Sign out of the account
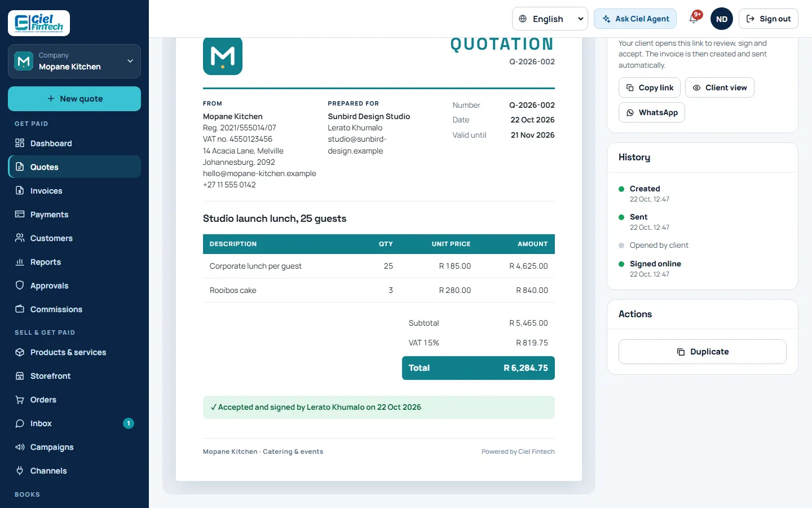Image resolution: width=812 pixels, height=508 pixels. (768, 19)
